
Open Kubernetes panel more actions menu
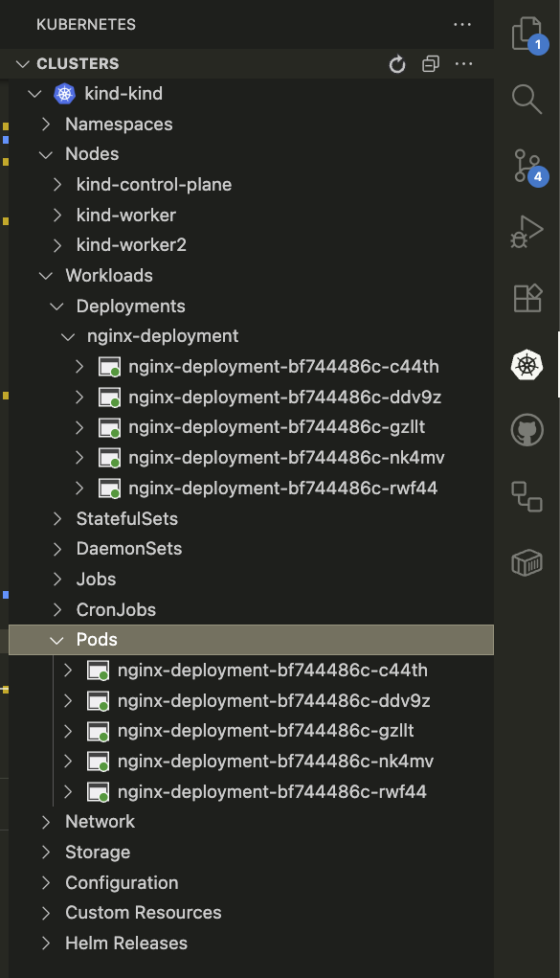tap(462, 24)
